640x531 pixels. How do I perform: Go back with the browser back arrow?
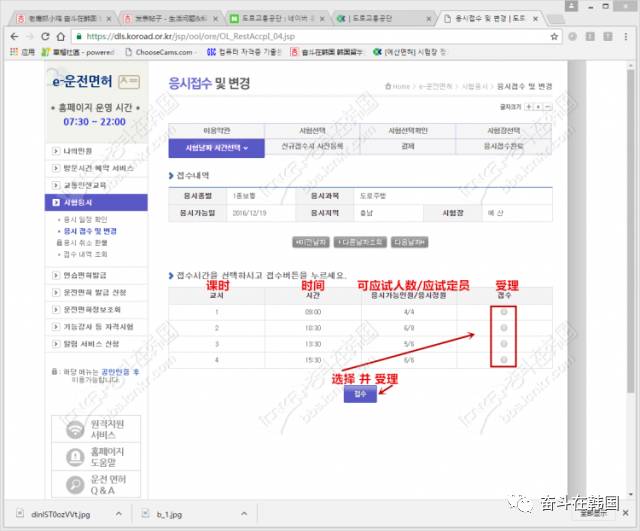coord(15,37)
